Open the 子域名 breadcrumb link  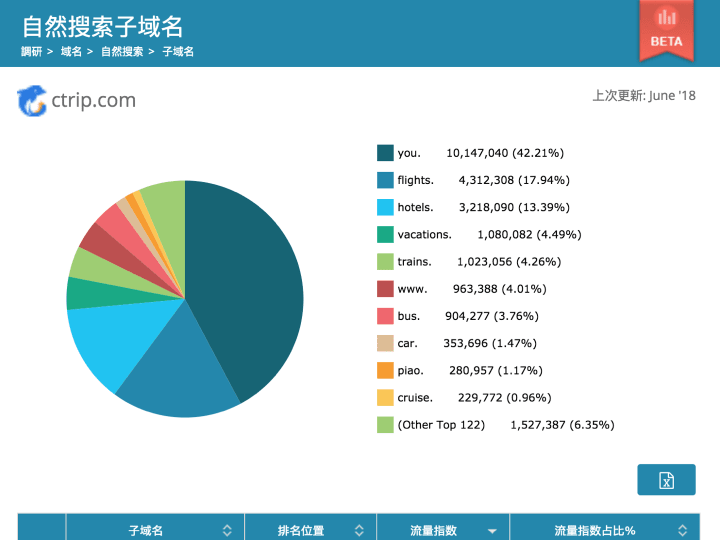point(178,51)
